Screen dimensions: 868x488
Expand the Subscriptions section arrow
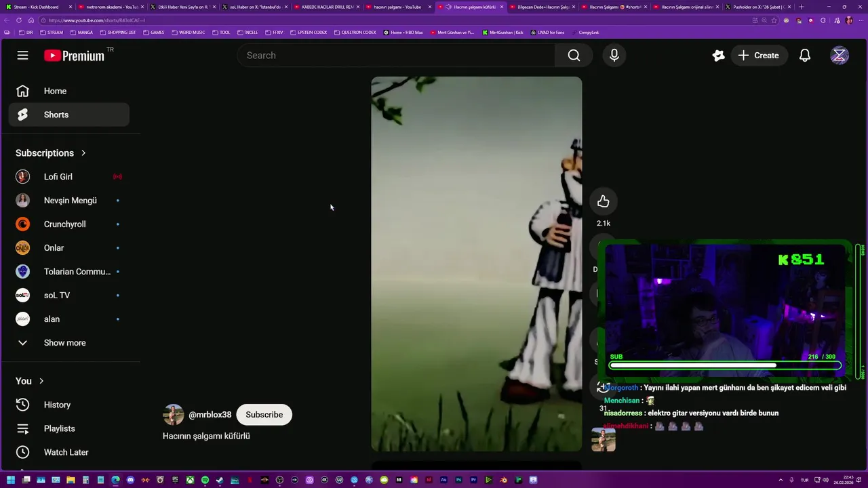[x=83, y=153]
